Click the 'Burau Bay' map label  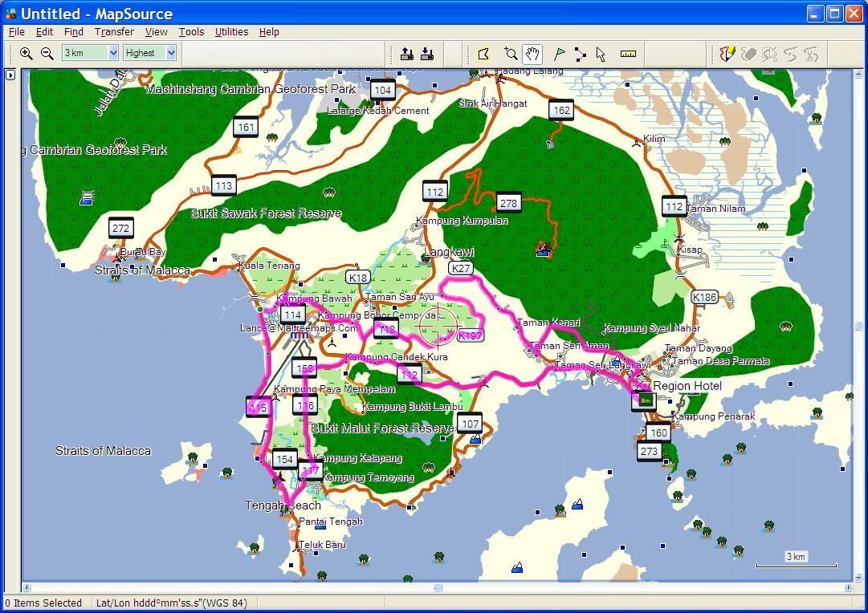point(143,252)
